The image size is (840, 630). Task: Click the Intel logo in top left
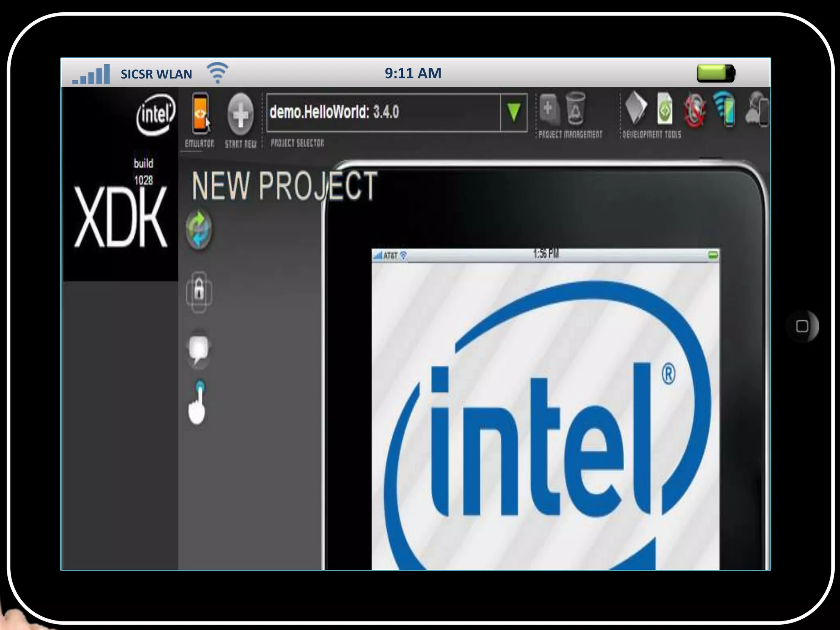click(x=156, y=114)
